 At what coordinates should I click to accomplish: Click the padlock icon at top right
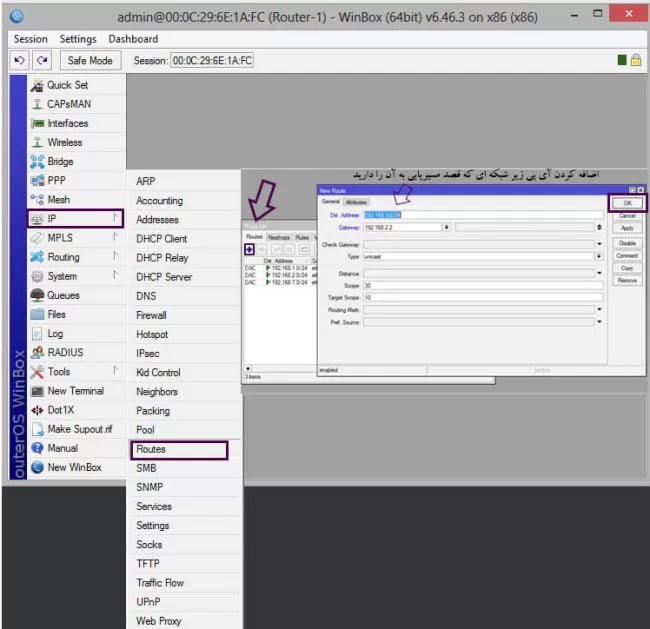pyautogui.click(x=635, y=60)
